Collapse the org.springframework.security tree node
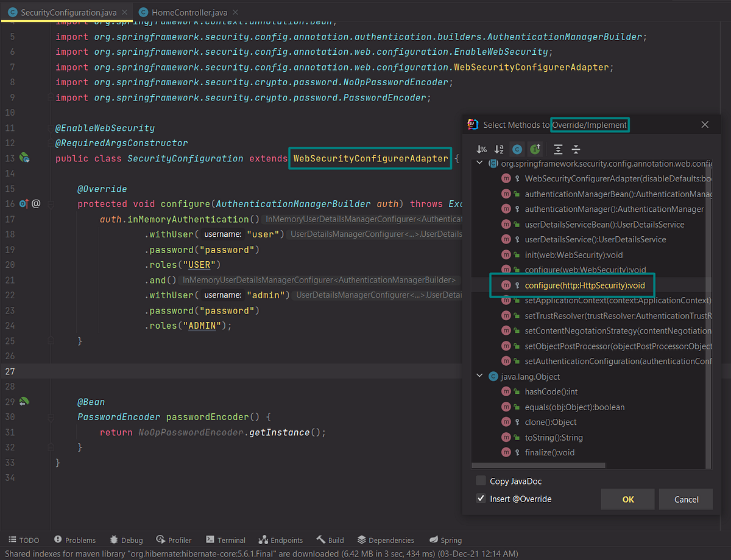 point(480,163)
